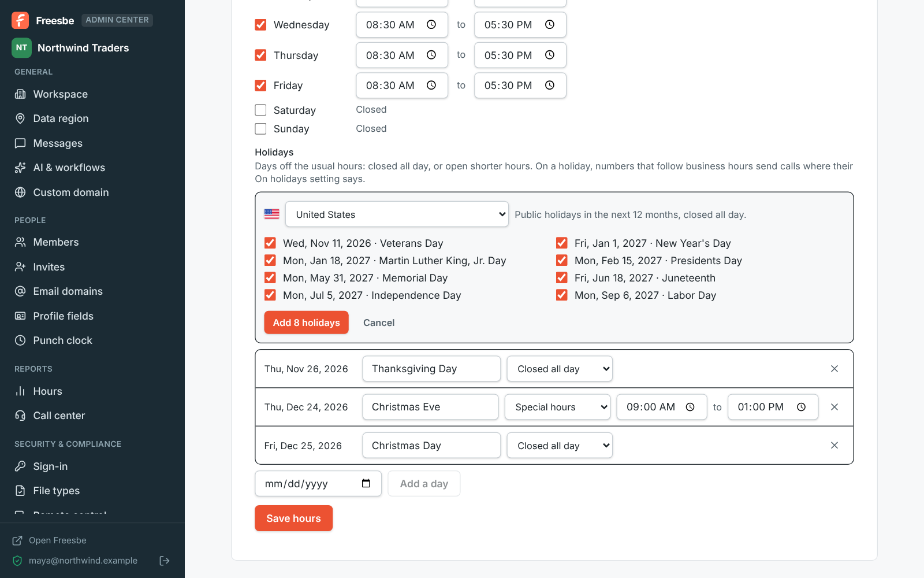Navigate to Members page
This screenshot has width=924, height=578.
[92, 242]
